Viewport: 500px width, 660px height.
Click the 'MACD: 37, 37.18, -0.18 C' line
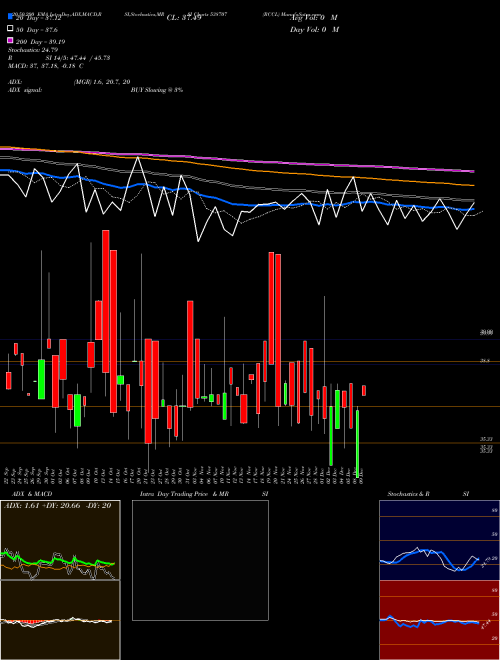coord(45,66)
